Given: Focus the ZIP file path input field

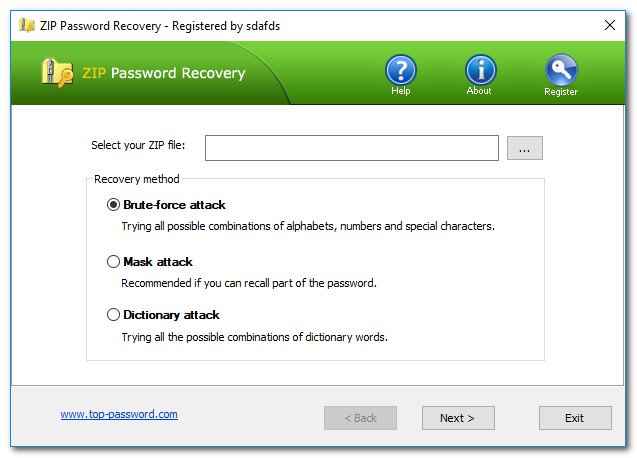Looking at the screenshot, I should [x=351, y=148].
